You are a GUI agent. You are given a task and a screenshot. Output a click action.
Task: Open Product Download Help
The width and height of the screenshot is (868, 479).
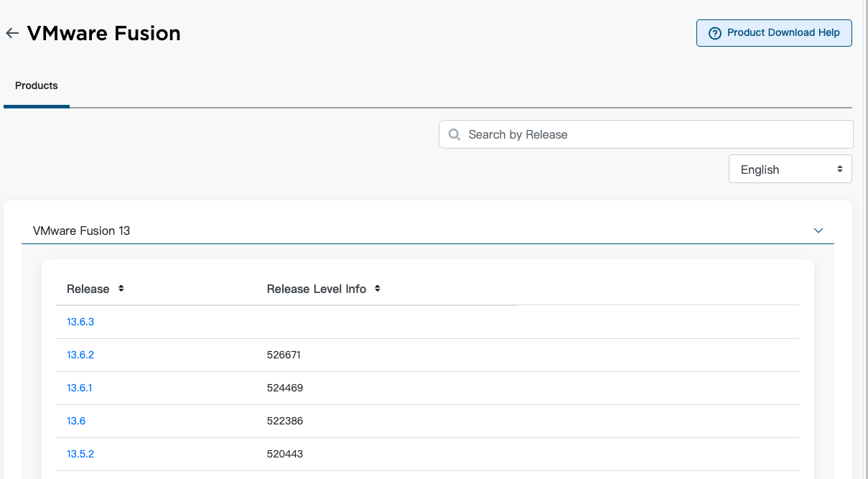774,33
